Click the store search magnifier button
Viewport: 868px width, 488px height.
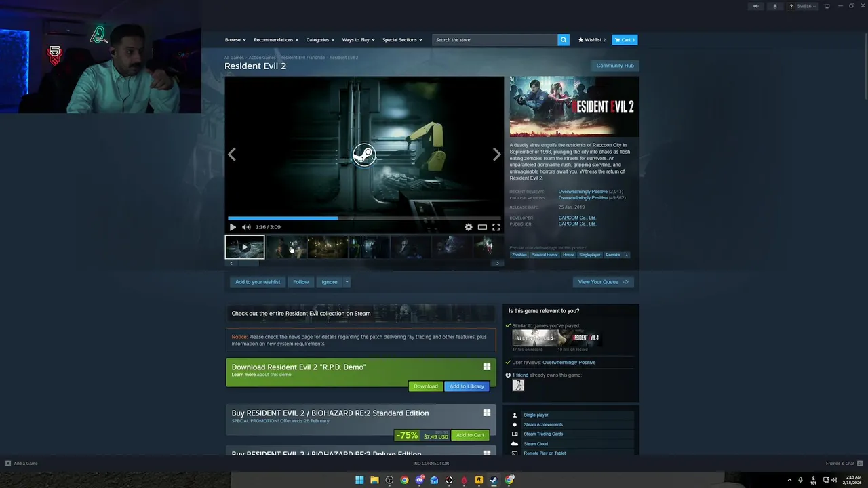point(564,40)
